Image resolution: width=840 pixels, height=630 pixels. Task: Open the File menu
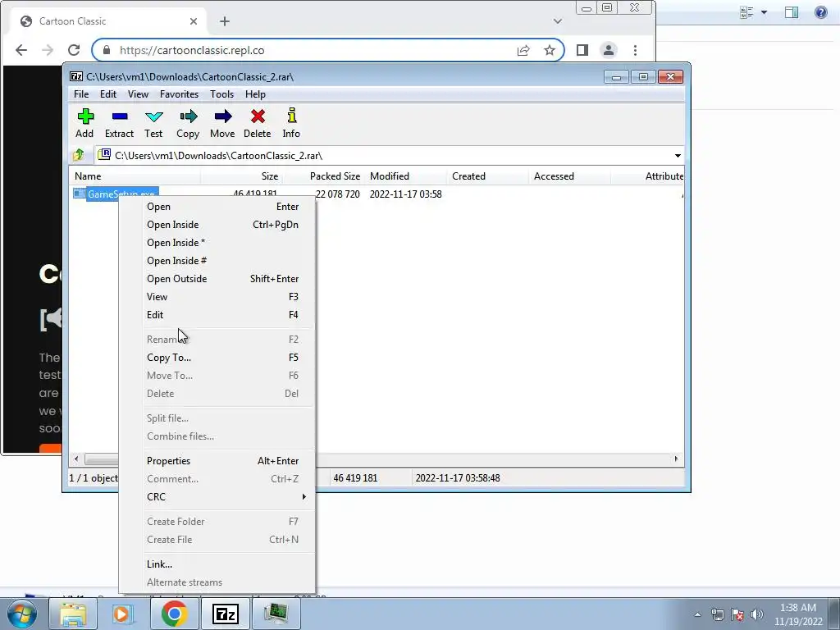pos(81,94)
